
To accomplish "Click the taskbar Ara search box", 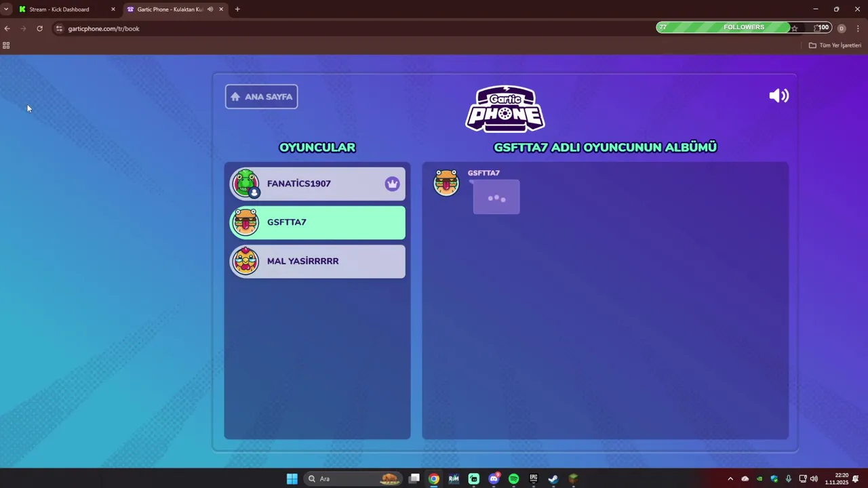I will pyautogui.click(x=353, y=479).
